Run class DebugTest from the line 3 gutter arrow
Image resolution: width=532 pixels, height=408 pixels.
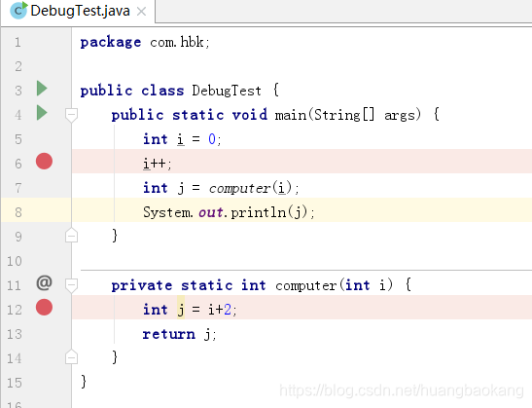pos(42,89)
